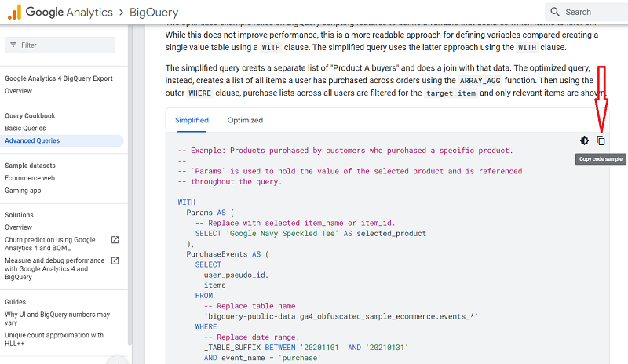
Task: Click the Google Analytics logo icon
Action: 13,13
